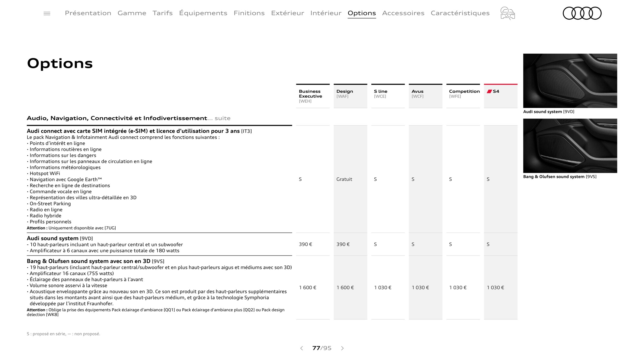The height and width of the screenshot is (362, 644).
Task: Click Bang & Olufsen sound system [9VS] caption
Action: click(x=560, y=177)
